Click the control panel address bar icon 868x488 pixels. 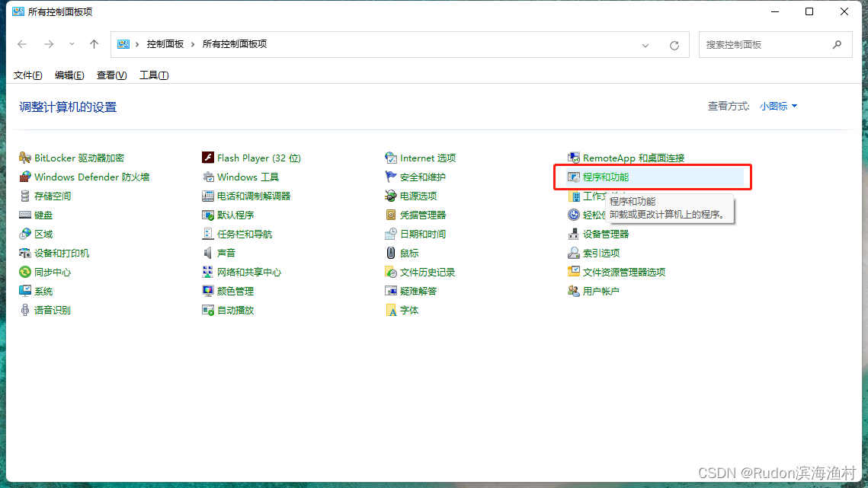(123, 44)
